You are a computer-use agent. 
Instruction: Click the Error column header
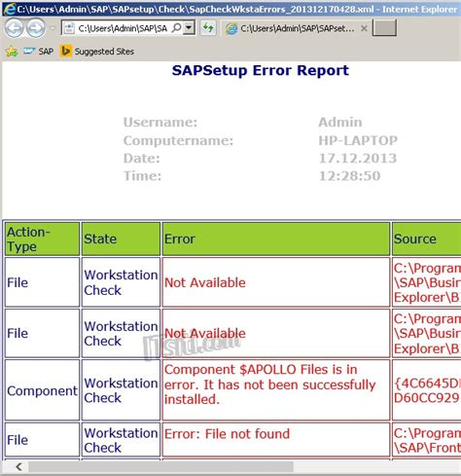pyautogui.click(x=276, y=239)
